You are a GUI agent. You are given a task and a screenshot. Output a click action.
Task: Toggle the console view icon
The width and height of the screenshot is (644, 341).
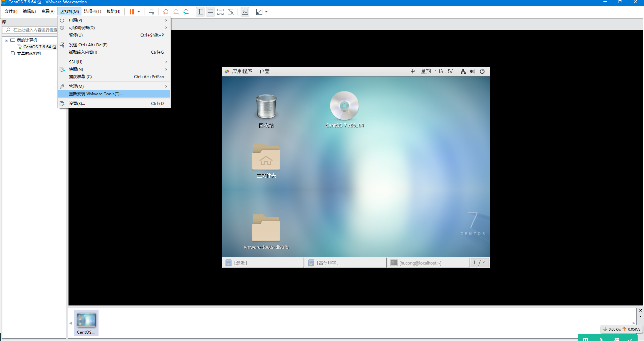pos(245,12)
